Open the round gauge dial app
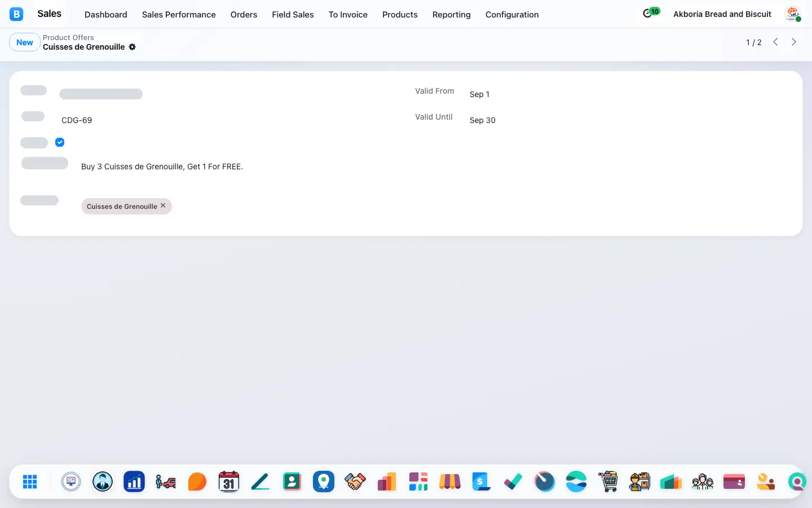 pos(545,481)
